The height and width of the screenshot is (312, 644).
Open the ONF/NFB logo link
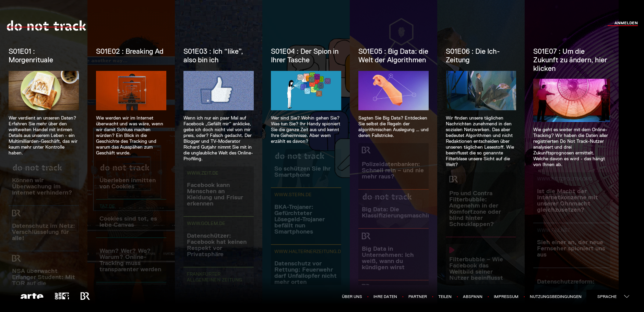coord(62,296)
